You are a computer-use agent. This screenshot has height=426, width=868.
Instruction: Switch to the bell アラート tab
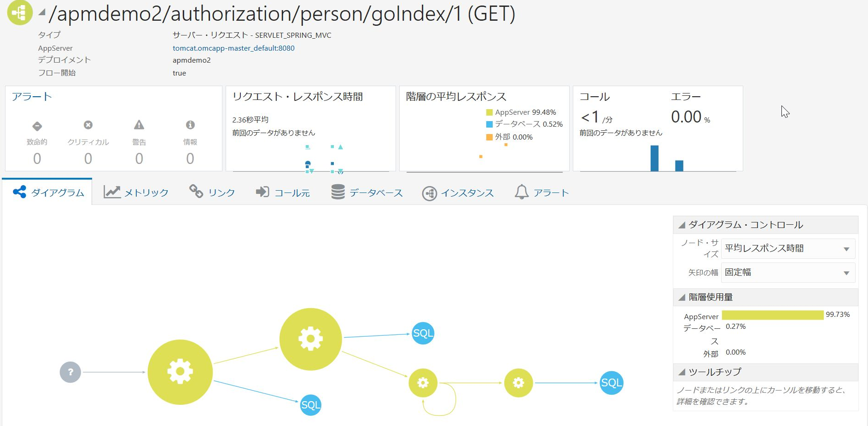click(542, 193)
